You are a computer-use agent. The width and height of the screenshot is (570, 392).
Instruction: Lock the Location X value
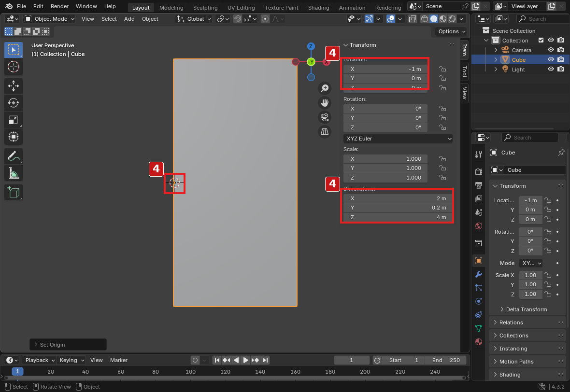click(x=442, y=69)
